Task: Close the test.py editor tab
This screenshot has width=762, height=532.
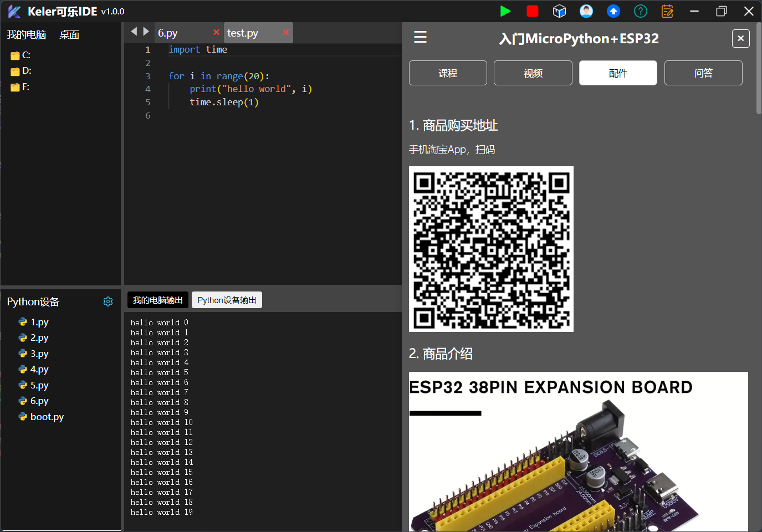Action: [286, 32]
